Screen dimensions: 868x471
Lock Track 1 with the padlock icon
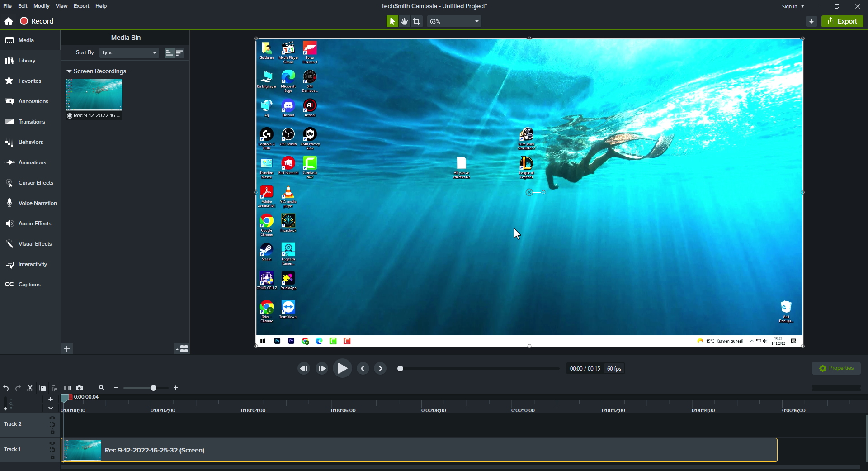(52, 457)
